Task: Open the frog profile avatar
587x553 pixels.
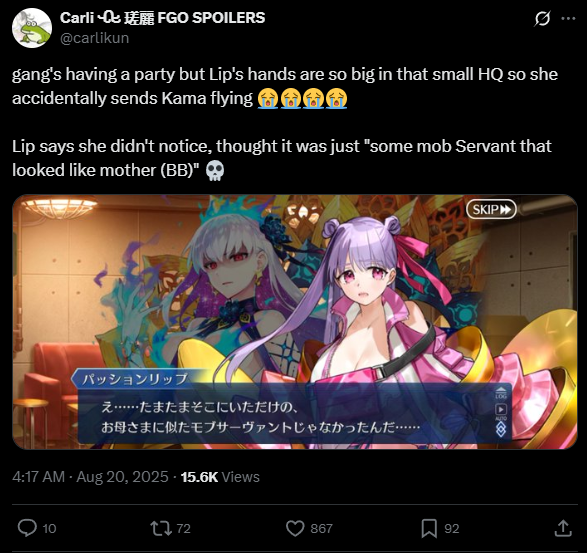Action: (x=31, y=28)
